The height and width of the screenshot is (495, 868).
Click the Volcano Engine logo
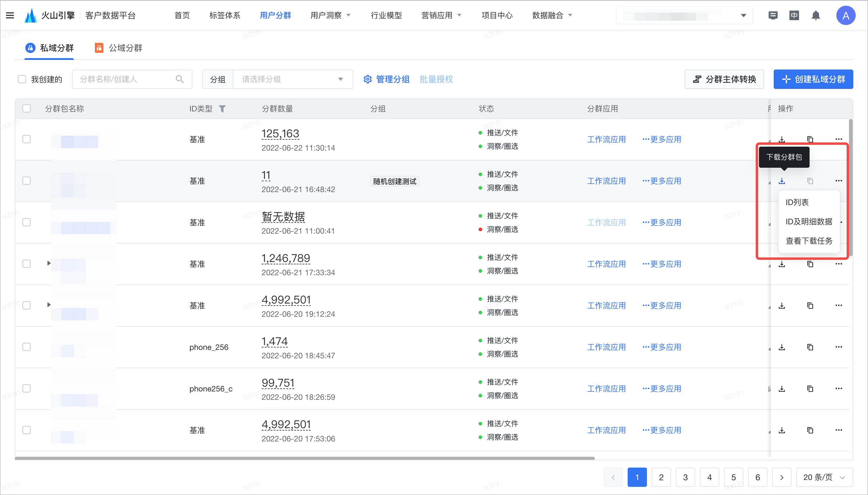click(31, 15)
